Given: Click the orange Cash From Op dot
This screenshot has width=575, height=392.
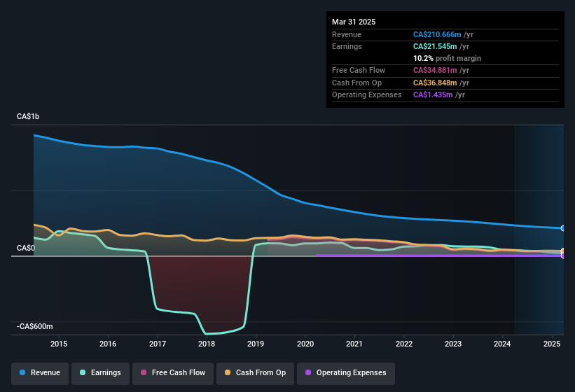Looking at the screenshot, I should click(228, 372).
